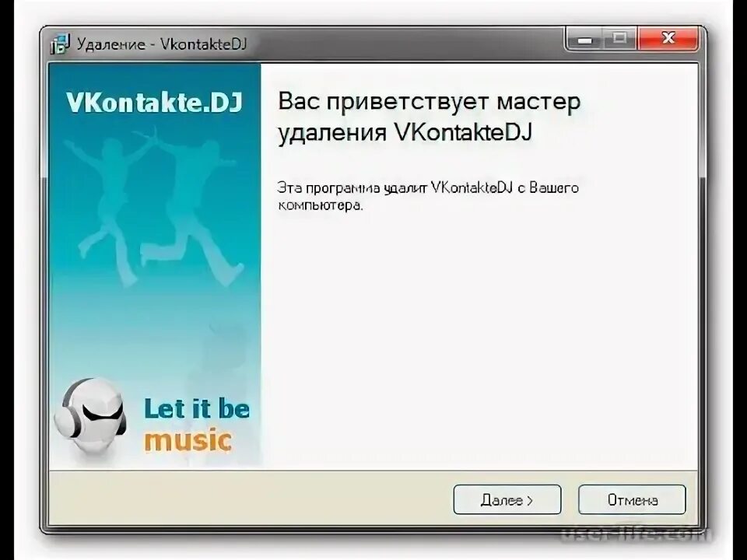Click the headphone-wearing mascot head
This screenshot has height=560, width=747.
pos(90,415)
